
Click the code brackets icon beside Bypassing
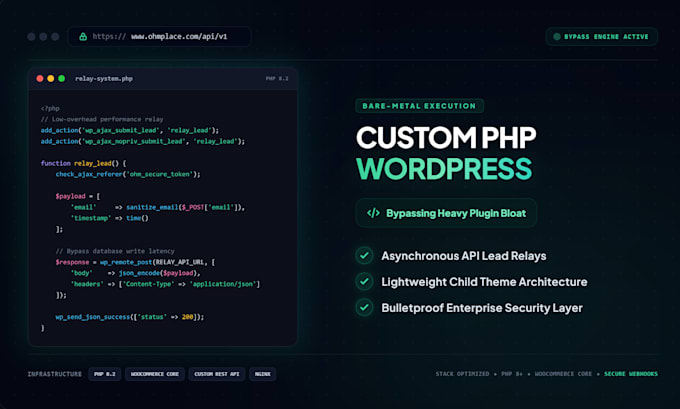(373, 213)
